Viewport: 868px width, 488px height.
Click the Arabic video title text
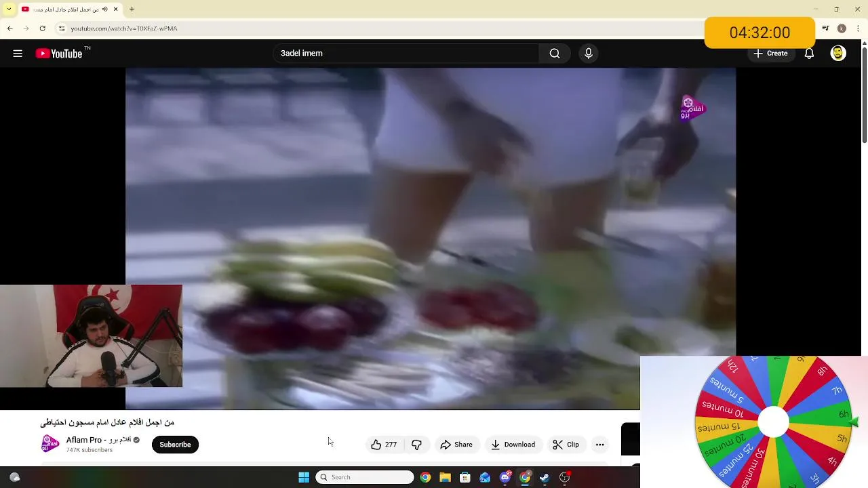(107, 422)
